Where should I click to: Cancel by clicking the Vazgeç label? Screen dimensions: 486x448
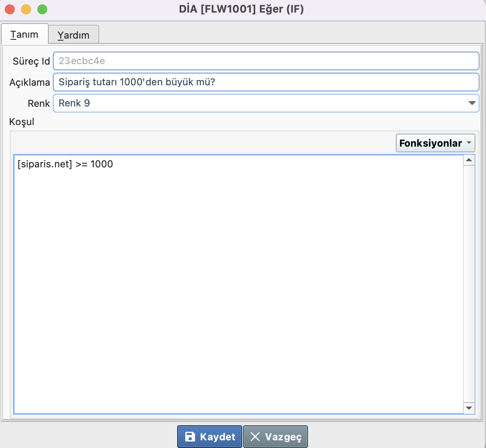[283, 437]
